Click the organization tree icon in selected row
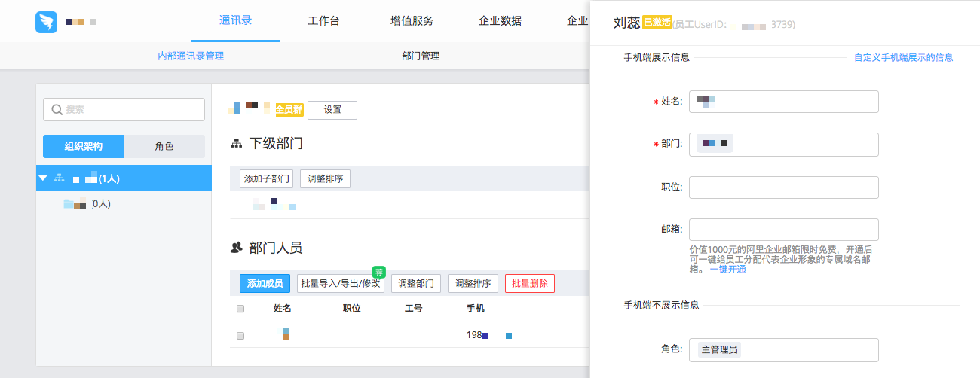The image size is (980, 378). coord(60,178)
